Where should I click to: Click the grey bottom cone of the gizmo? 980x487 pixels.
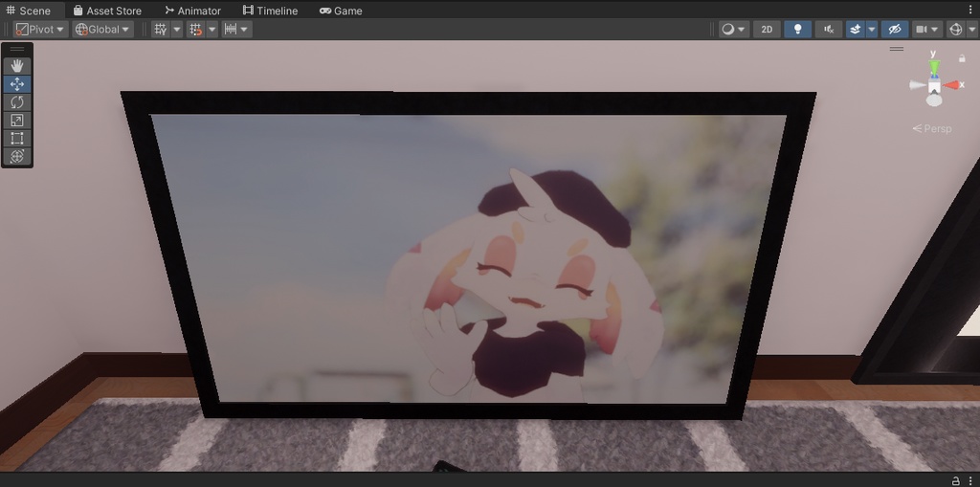click(934, 100)
